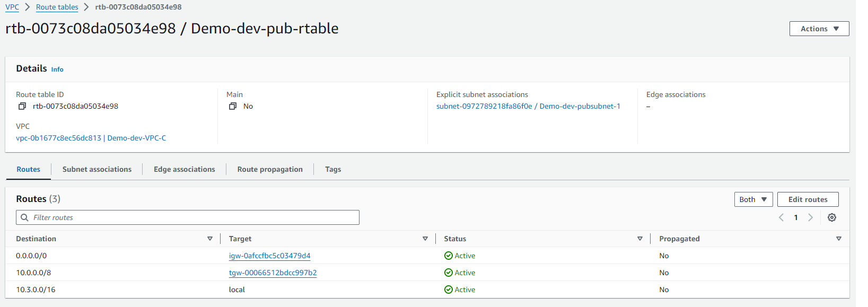The image size is (868, 307).
Task: Click the Active status of the 0.0.0.0/0 route
Action: pos(460,256)
